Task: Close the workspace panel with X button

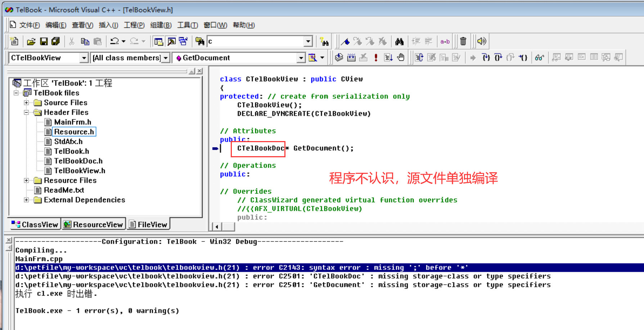Action: (x=200, y=71)
